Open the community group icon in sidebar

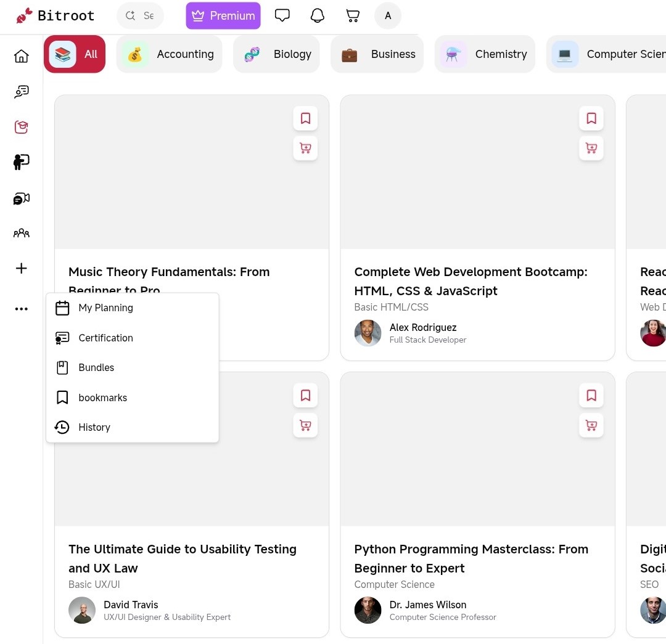pos(22,233)
